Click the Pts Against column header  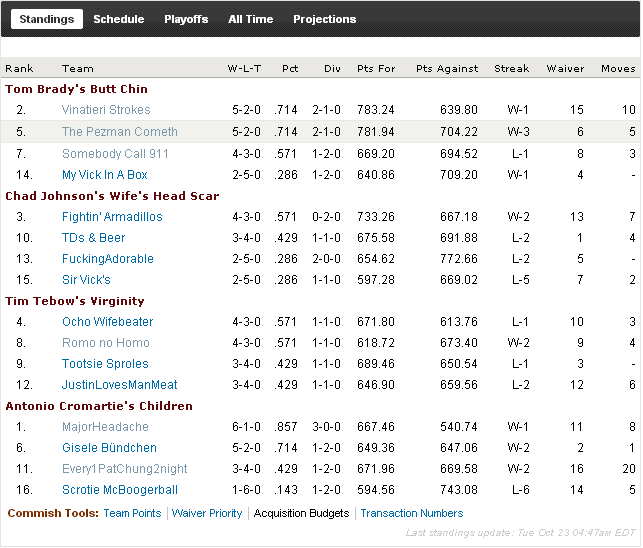coord(447,68)
